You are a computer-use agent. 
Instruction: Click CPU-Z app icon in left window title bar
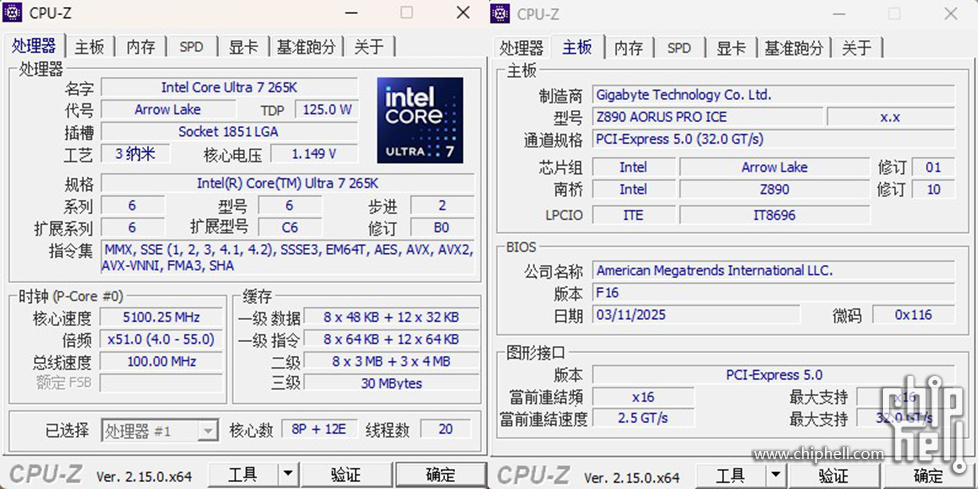[x=12, y=12]
